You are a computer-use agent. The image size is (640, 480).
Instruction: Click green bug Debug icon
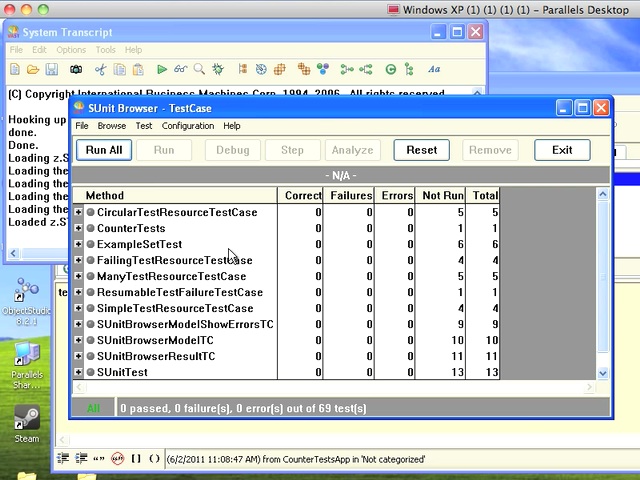218,69
